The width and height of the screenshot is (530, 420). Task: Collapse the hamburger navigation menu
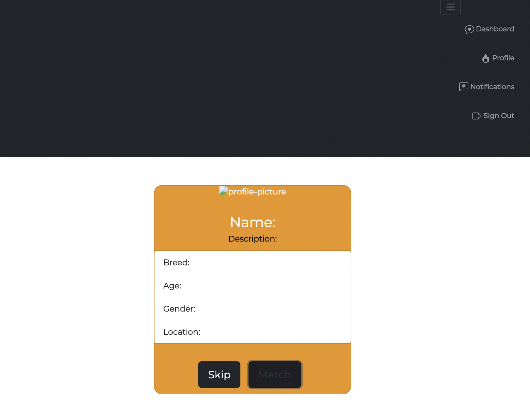click(x=450, y=7)
